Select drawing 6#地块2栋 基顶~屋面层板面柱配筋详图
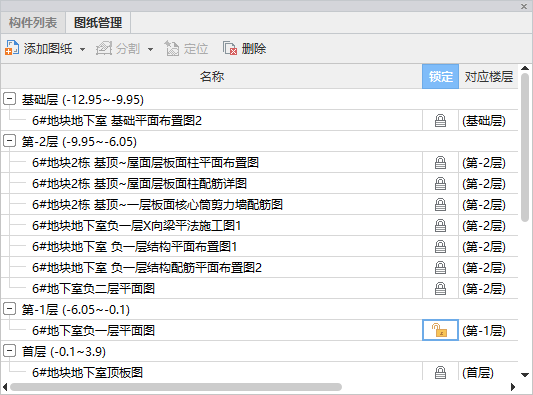The image size is (533, 395). (x=139, y=184)
